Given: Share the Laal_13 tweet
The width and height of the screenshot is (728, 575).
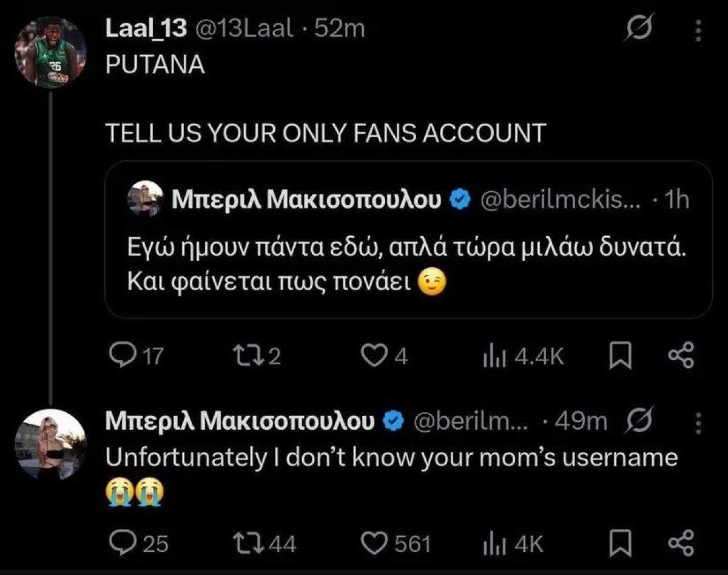Looking at the screenshot, I should pyautogui.click(x=680, y=356).
